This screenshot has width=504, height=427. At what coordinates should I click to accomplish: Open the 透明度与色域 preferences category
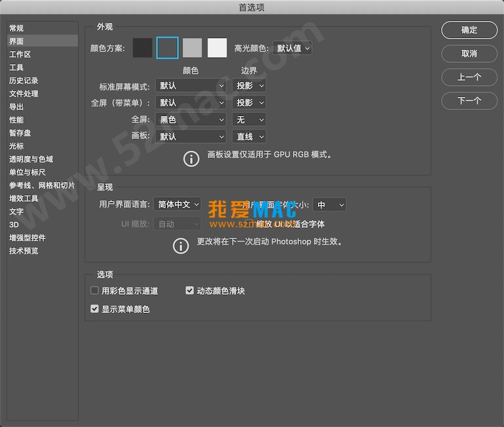43,159
